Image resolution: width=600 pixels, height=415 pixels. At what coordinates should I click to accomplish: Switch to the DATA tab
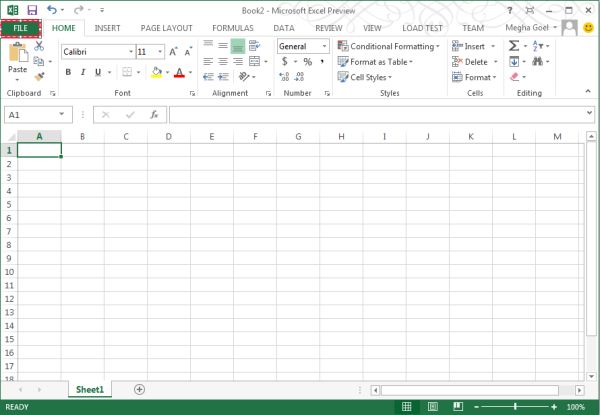click(x=284, y=28)
